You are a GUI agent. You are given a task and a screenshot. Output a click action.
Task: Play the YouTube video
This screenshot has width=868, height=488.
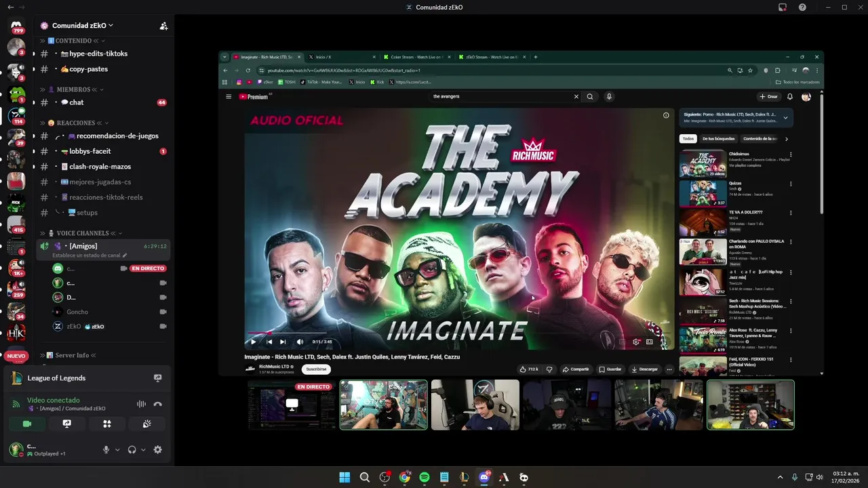pos(254,342)
